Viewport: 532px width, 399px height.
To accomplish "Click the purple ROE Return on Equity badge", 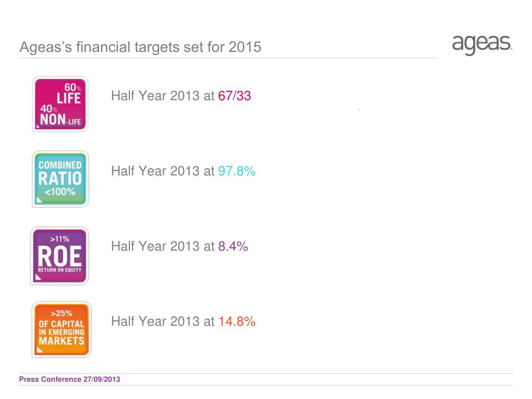I will click(60, 256).
